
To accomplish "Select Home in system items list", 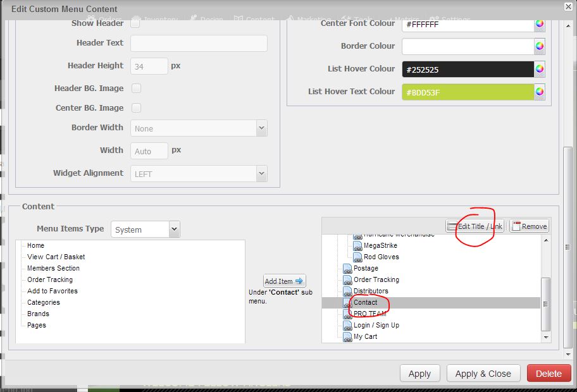I will point(35,245).
